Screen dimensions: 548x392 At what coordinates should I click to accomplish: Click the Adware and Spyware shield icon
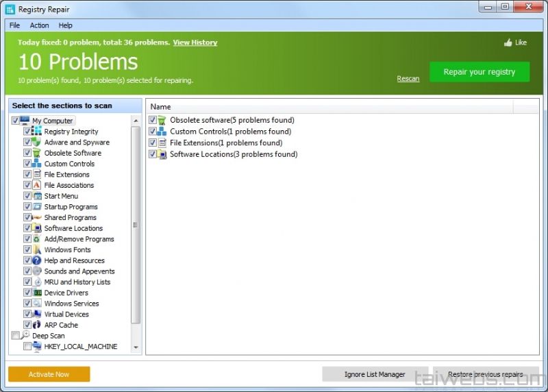37,143
